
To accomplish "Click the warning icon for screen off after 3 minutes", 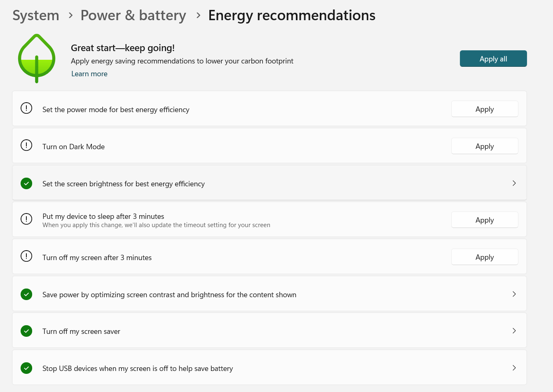I will pyautogui.click(x=26, y=256).
